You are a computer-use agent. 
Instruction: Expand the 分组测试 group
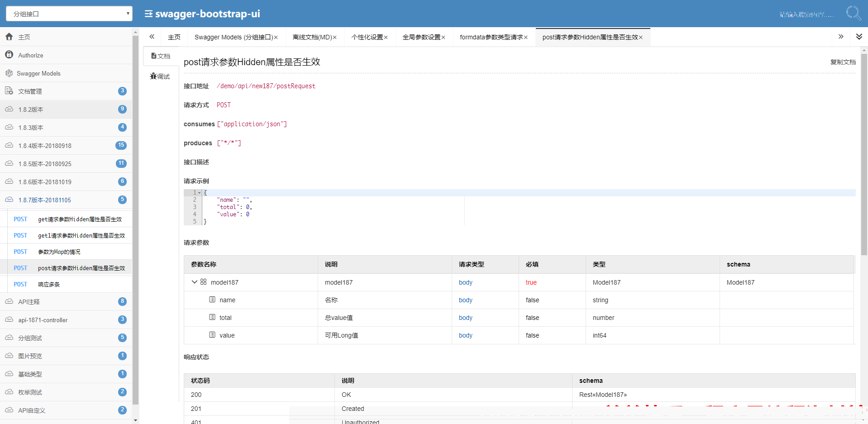pyautogui.click(x=66, y=338)
